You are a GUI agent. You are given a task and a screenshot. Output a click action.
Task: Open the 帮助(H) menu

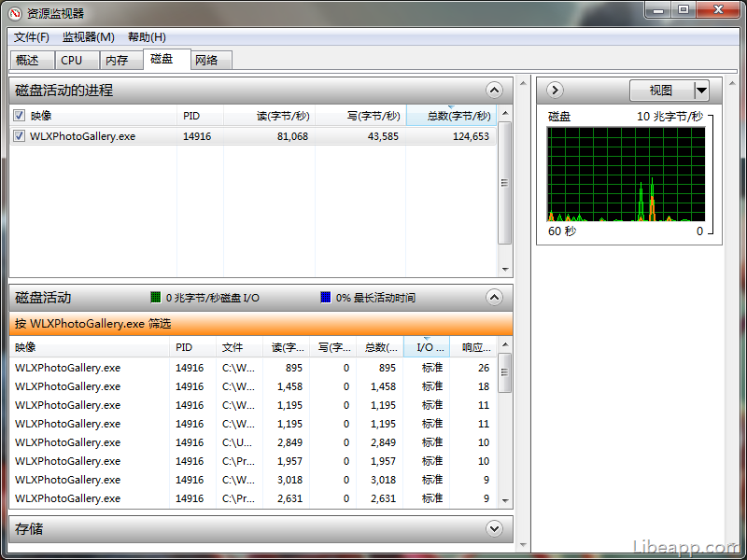[147, 37]
